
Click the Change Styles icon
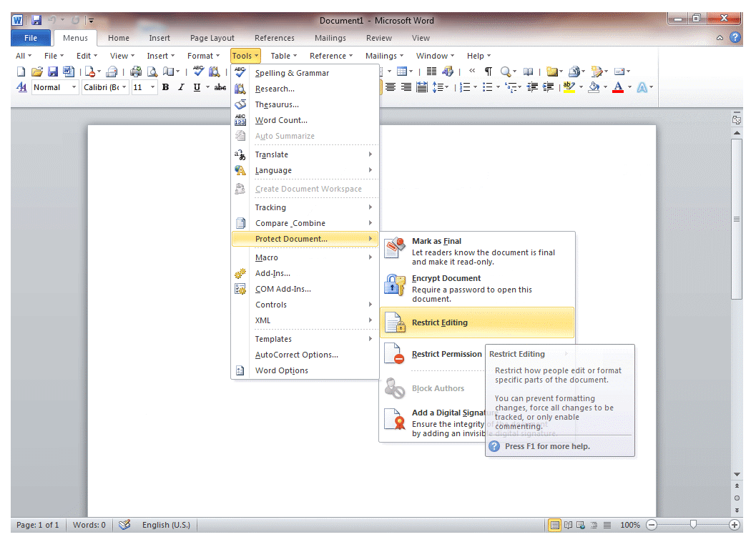pos(21,87)
